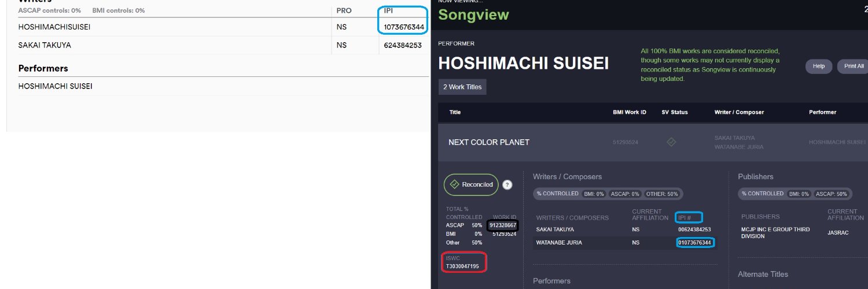The image size is (868, 289).
Task: Click the Performer column header in Songview
Action: (x=822, y=112)
